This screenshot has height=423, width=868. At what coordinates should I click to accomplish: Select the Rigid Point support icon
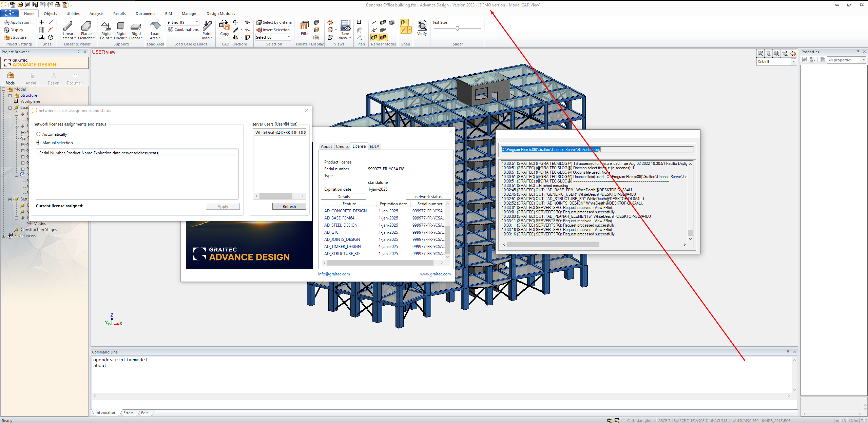tap(106, 26)
